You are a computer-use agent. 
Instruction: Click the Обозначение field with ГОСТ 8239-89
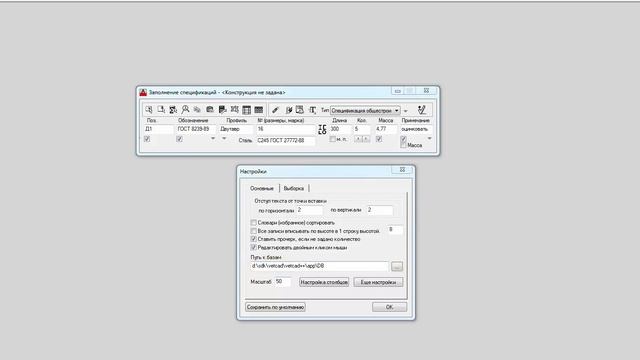click(x=196, y=129)
